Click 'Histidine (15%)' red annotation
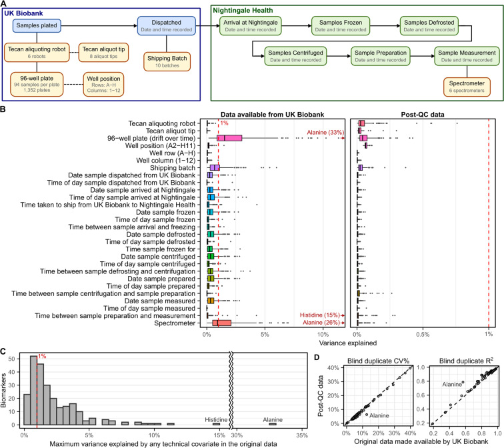Screen dimensions: 504x448 pos(319,315)
